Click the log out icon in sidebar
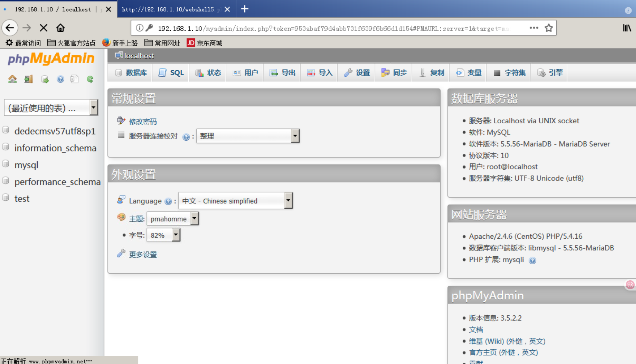The width and height of the screenshot is (636, 364). (x=28, y=79)
